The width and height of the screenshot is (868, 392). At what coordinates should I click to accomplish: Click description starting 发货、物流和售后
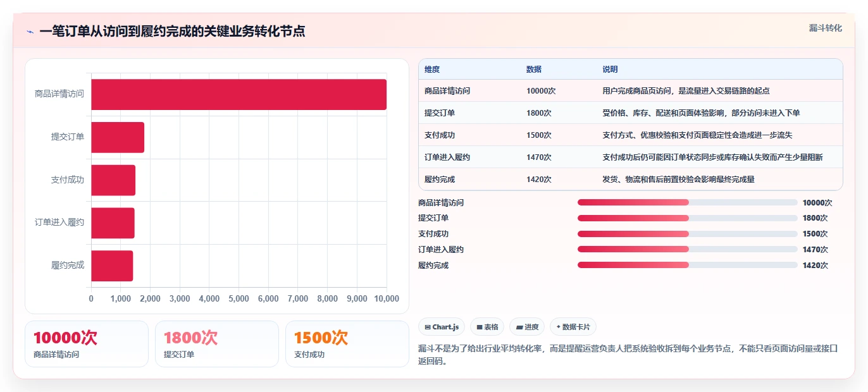[x=678, y=180]
